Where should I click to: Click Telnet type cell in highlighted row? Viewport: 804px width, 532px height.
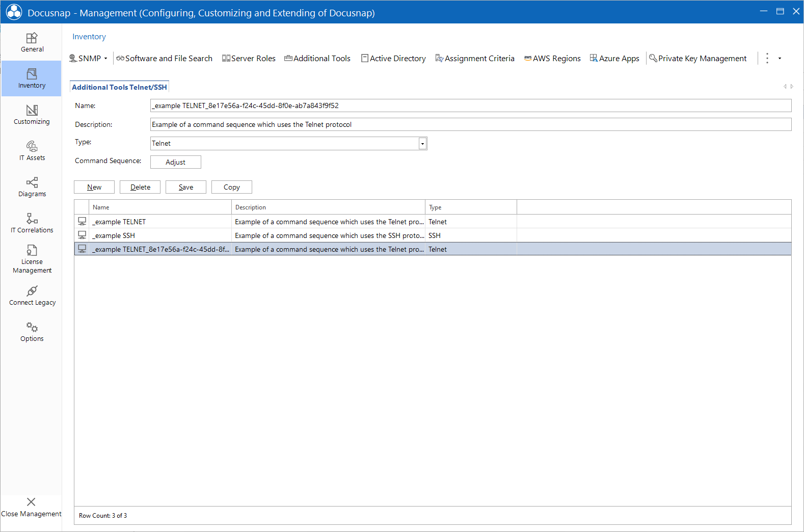[471, 249]
